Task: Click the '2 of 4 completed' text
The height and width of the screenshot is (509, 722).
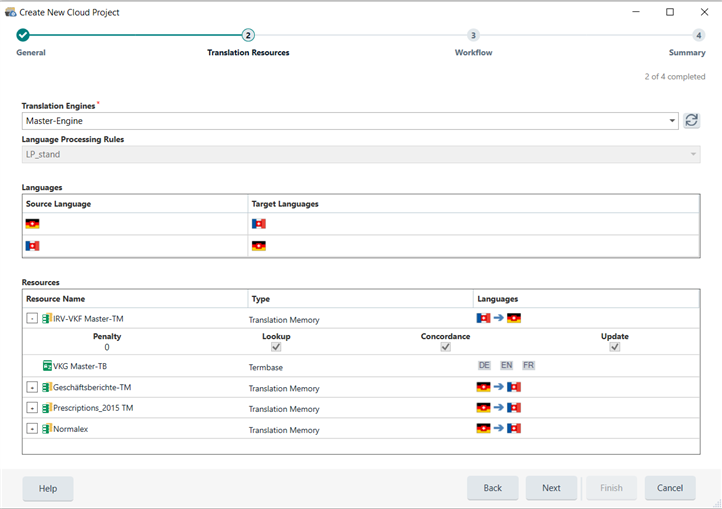Action: (675, 76)
